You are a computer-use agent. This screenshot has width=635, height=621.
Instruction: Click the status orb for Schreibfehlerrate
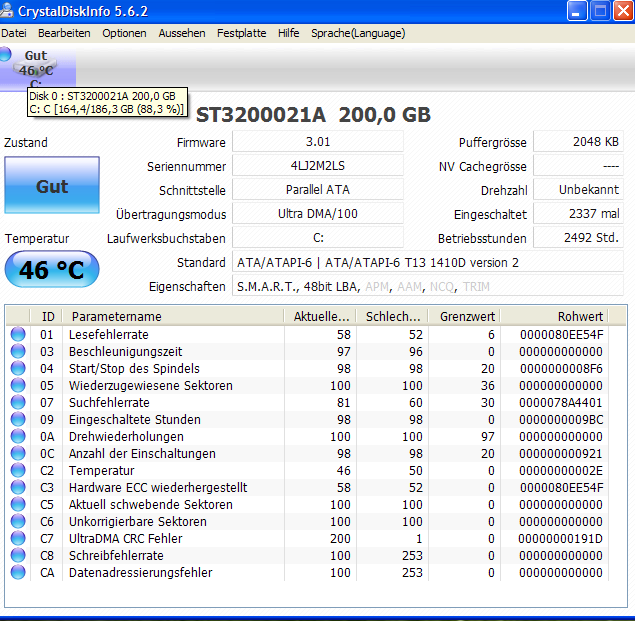click(x=18, y=555)
